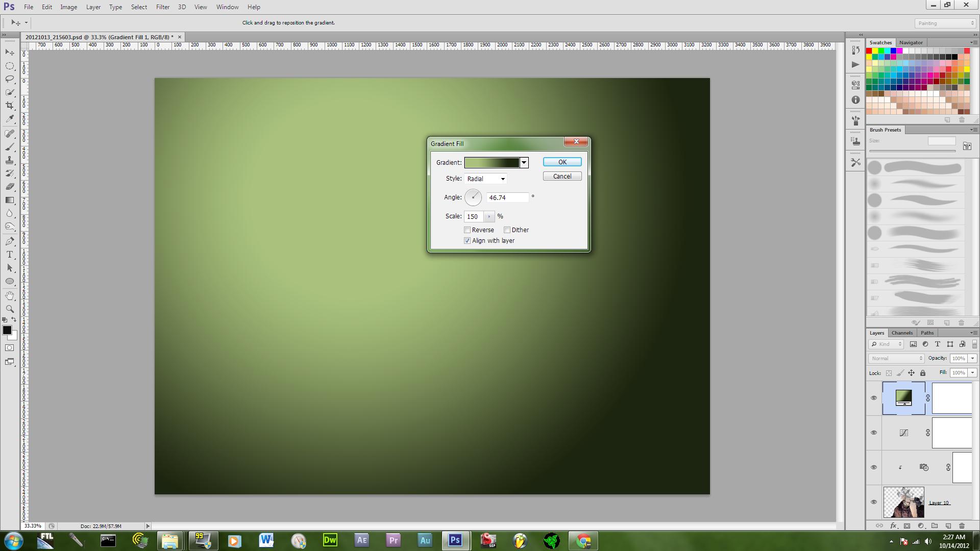The width and height of the screenshot is (980, 551).
Task: Open the Layers panel flyout menu
Action: click(973, 333)
